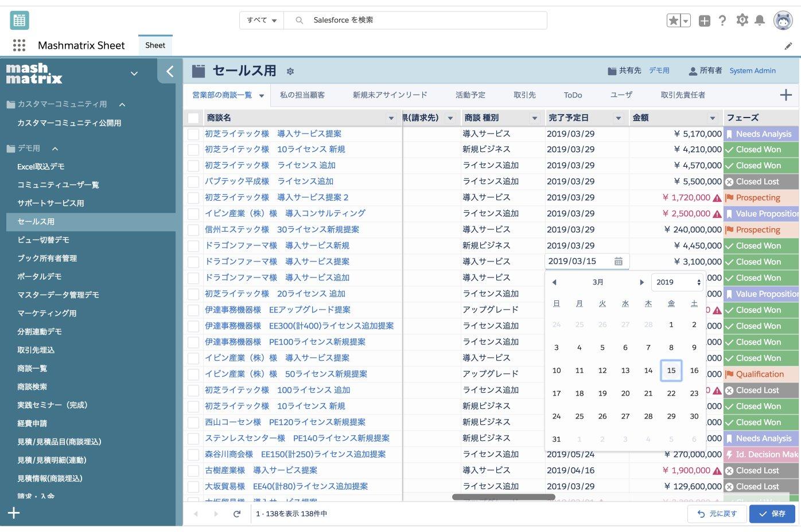Image resolution: width=801 pixels, height=532 pixels.
Task: Click the pencil edit page icon
Action: click(x=788, y=46)
